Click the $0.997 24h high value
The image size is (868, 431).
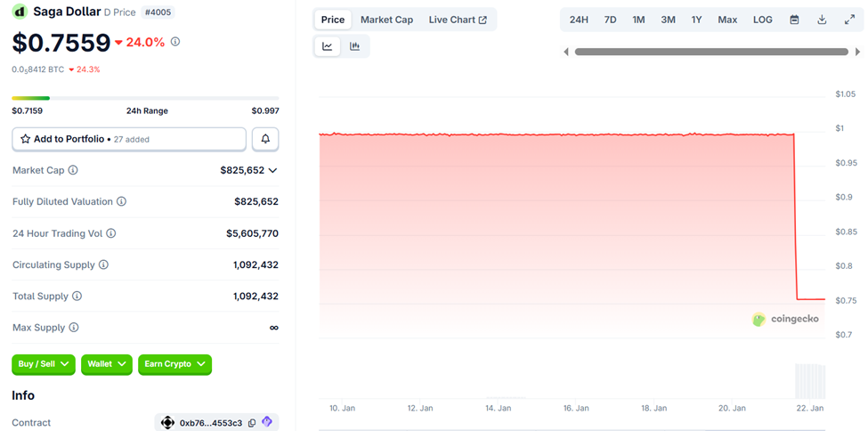[265, 110]
